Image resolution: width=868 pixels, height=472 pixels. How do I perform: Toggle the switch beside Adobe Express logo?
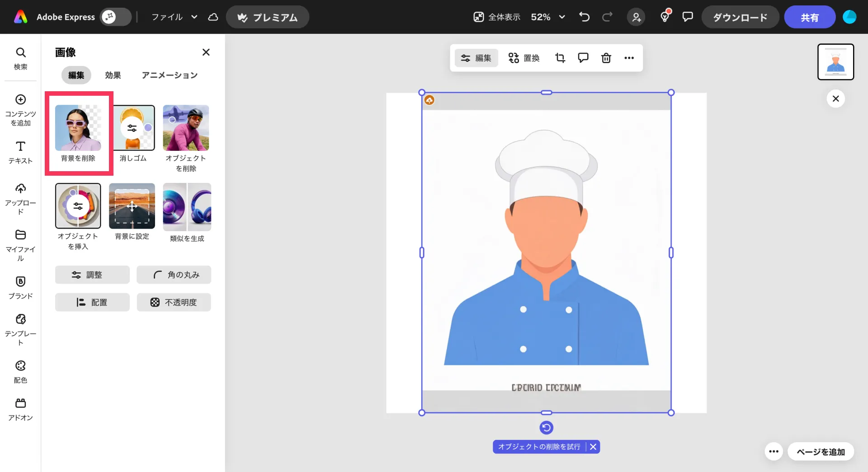click(x=115, y=17)
